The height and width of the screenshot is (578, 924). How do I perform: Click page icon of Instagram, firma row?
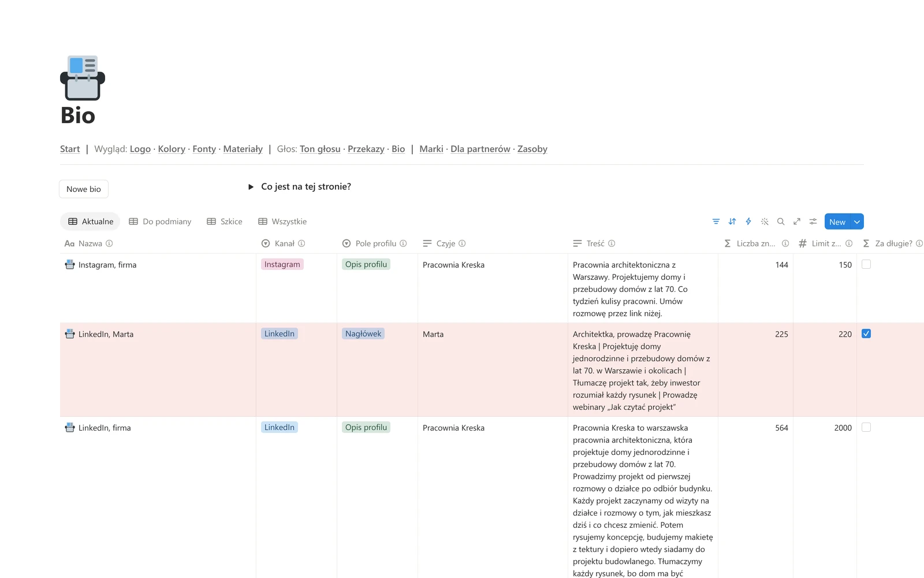[x=70, y=265]
